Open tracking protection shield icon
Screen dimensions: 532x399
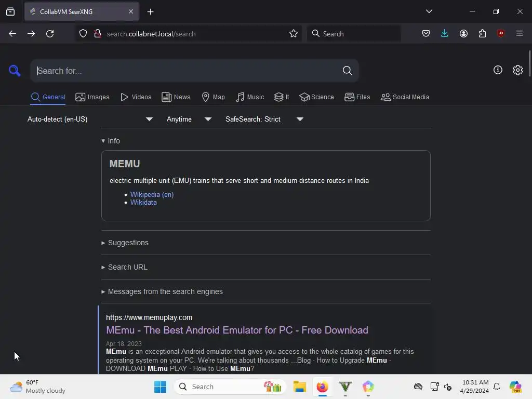point(83,34)
